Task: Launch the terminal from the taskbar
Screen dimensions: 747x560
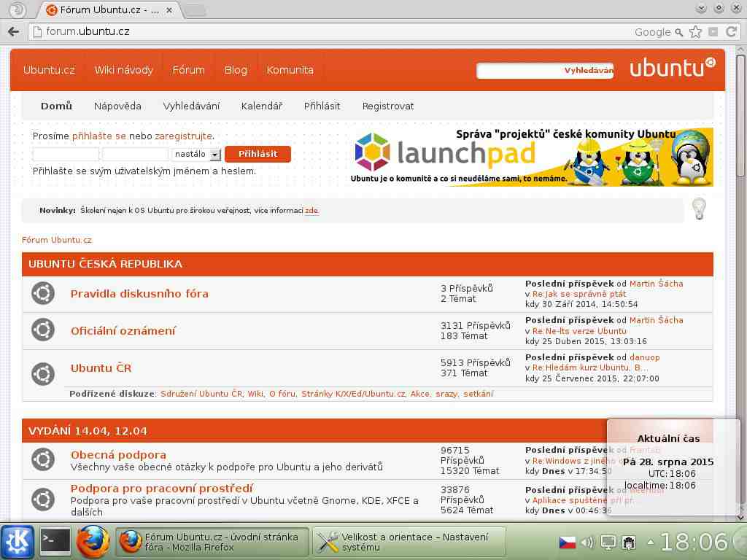Action: click(x=55, y=542)
